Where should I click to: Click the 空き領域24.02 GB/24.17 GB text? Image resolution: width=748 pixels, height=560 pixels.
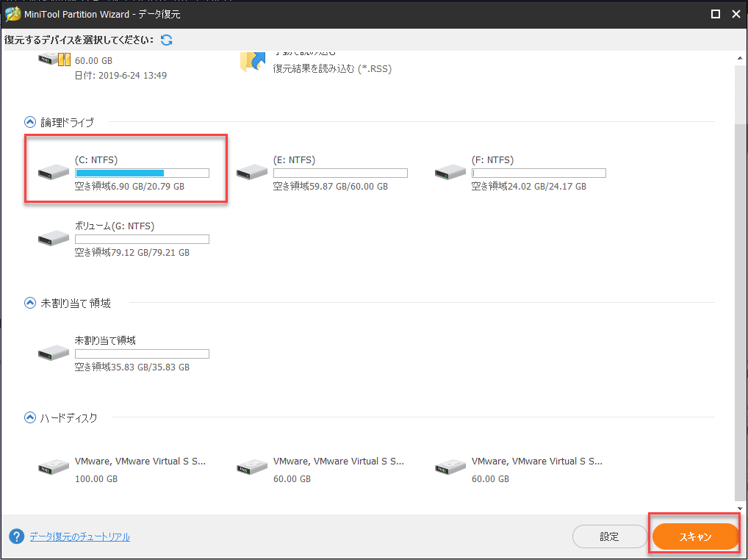coord(529,186)
